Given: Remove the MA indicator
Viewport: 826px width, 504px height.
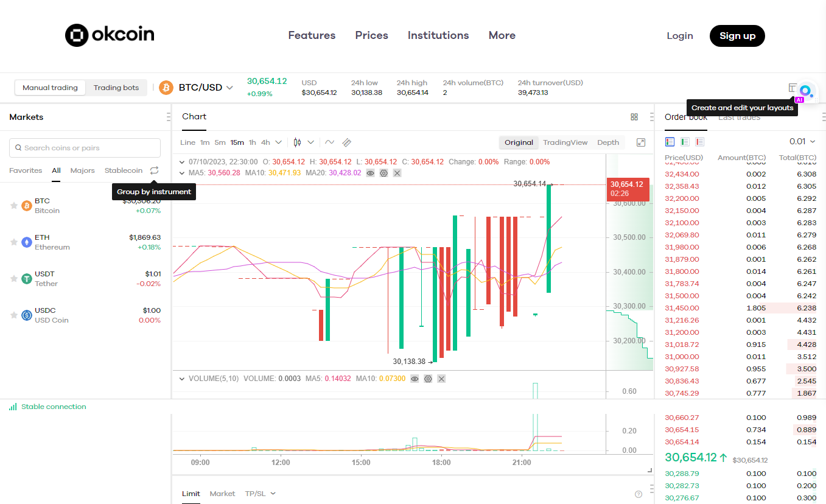Looking at the screenshot, I should [397, 173].
